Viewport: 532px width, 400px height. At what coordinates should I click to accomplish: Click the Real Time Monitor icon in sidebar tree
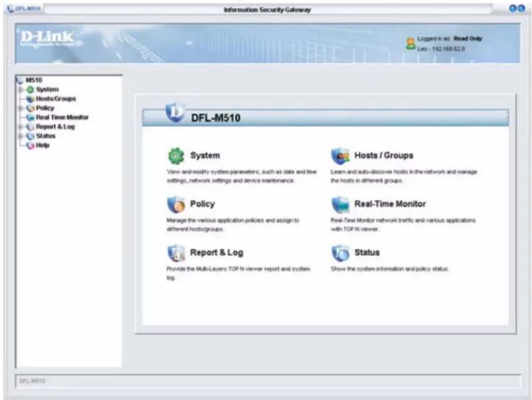(x=30, y=118)
